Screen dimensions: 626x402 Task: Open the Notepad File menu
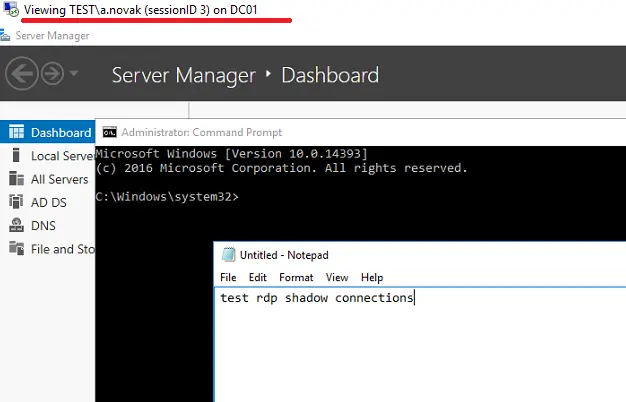[228, 277]
